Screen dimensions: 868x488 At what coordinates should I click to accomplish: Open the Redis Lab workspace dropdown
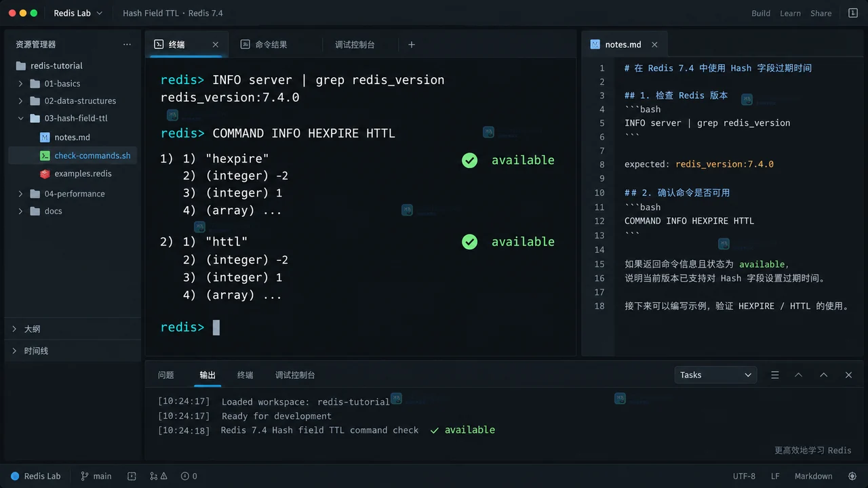78,13
